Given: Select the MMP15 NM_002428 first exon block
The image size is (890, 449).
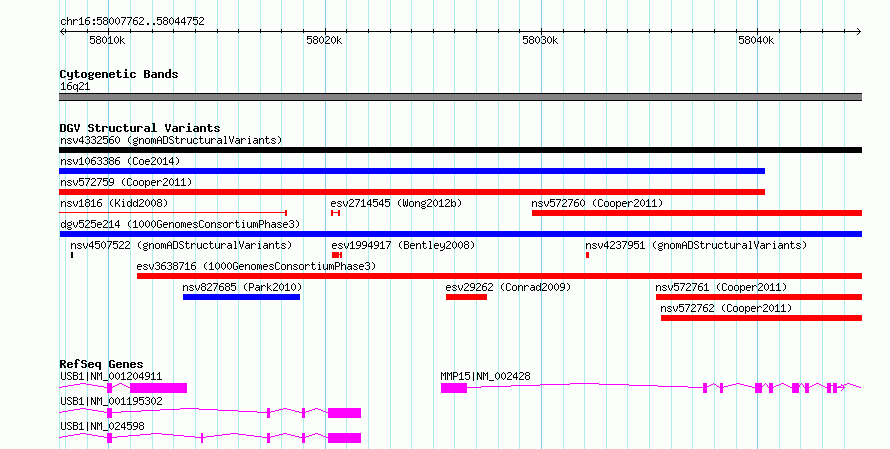Looking at the screenshot, I should pyautogui.click(x=454, y=388).
